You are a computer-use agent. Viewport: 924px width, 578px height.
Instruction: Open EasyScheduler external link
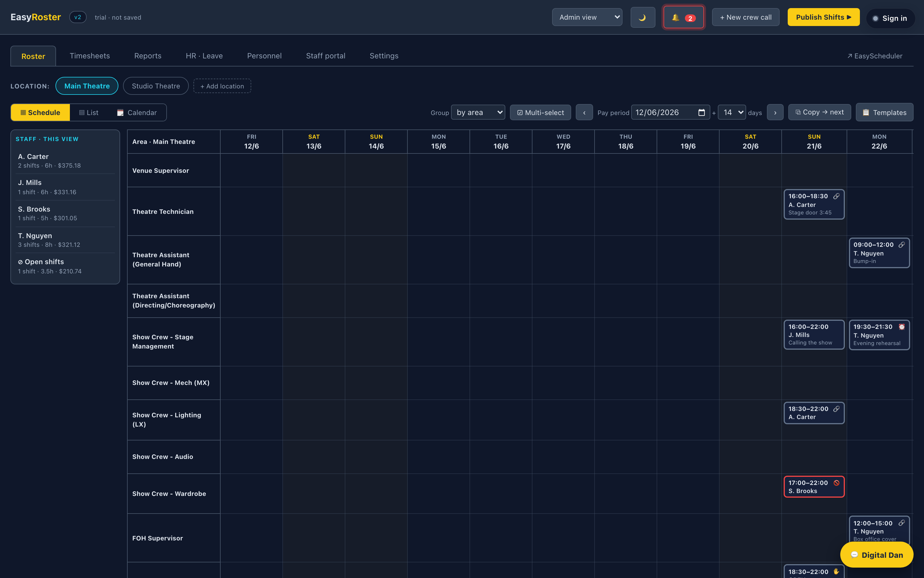tap(875, 56)
